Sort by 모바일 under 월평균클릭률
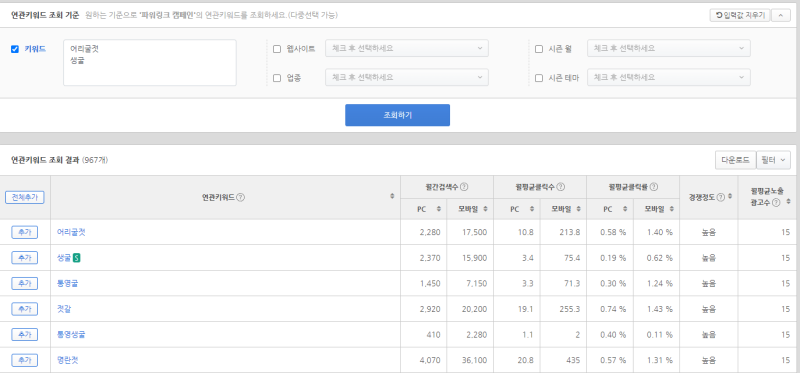 tap(672, 209)
